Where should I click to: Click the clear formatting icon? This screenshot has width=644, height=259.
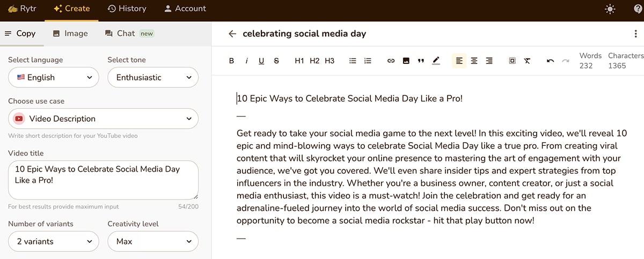coord(527,61)
